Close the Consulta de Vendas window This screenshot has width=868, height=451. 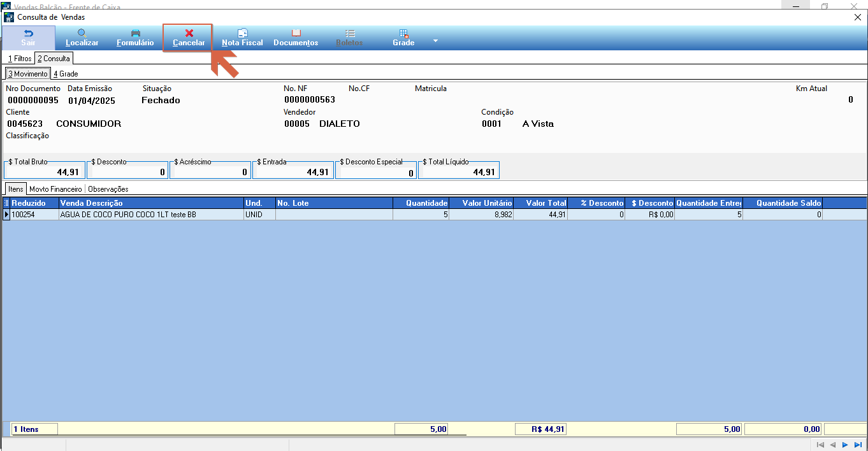click(857, 17)
